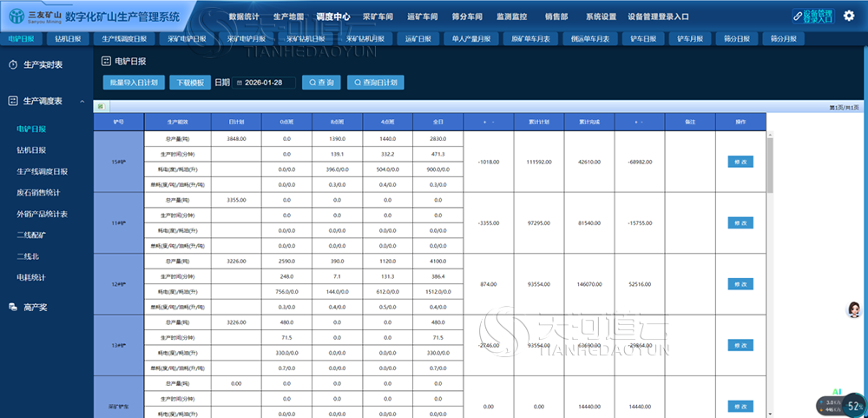The width and height of the screenshot is (868, 418).
Task: Click the calendar icon in date field
Action: (240, 83)
